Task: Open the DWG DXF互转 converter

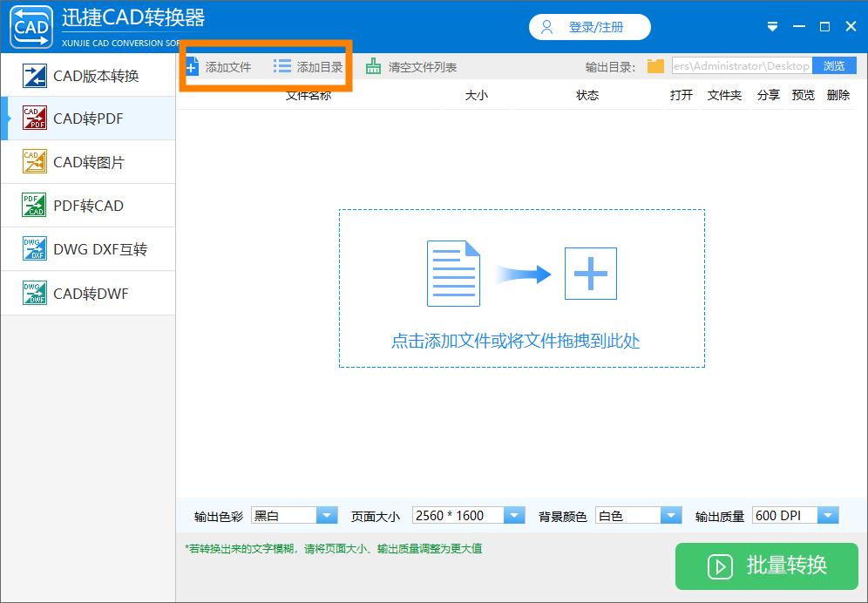Action: point(87,249)
